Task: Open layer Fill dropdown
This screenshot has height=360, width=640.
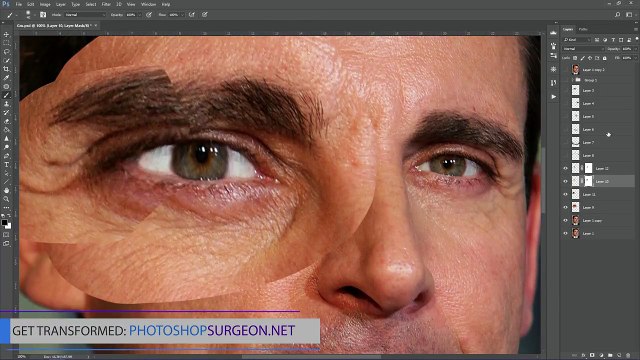Action: pyautogui.click(x=635, y=58)
